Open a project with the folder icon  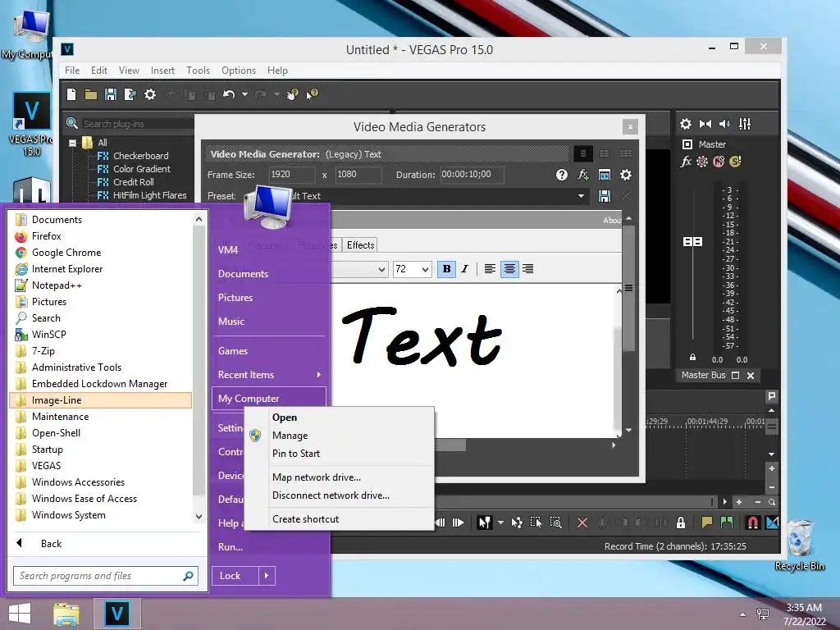coord(90,95)
